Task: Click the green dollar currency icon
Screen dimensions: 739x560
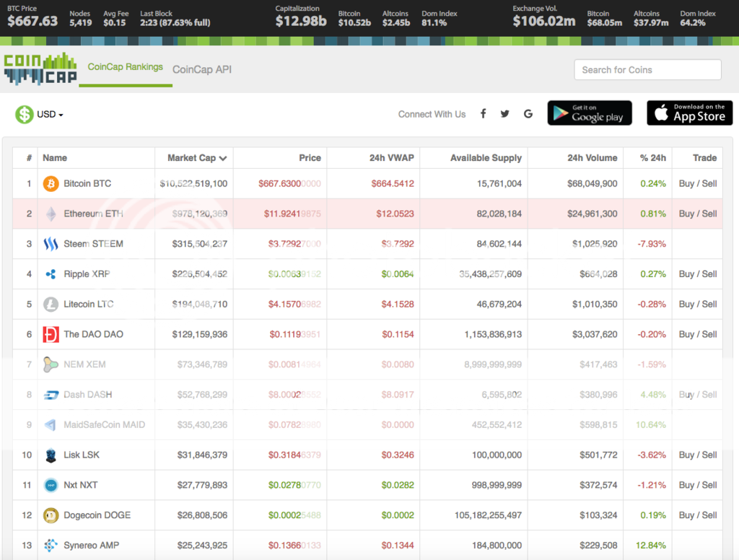Action: pyautogui.click(x=25, y=114)
